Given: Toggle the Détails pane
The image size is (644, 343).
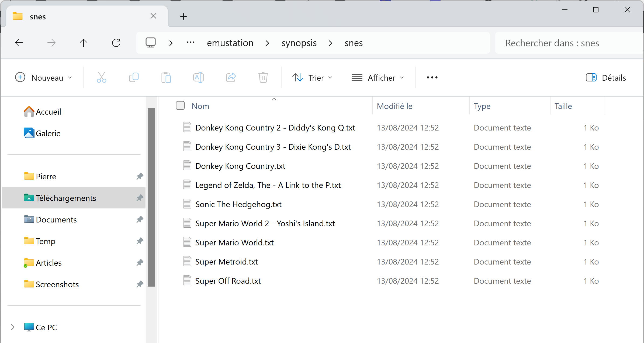Looking at the screenshot, I should coord(606,78).
